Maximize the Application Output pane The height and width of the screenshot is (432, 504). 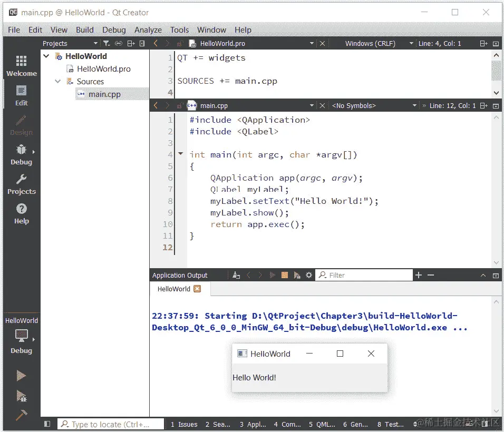[496, 275]
